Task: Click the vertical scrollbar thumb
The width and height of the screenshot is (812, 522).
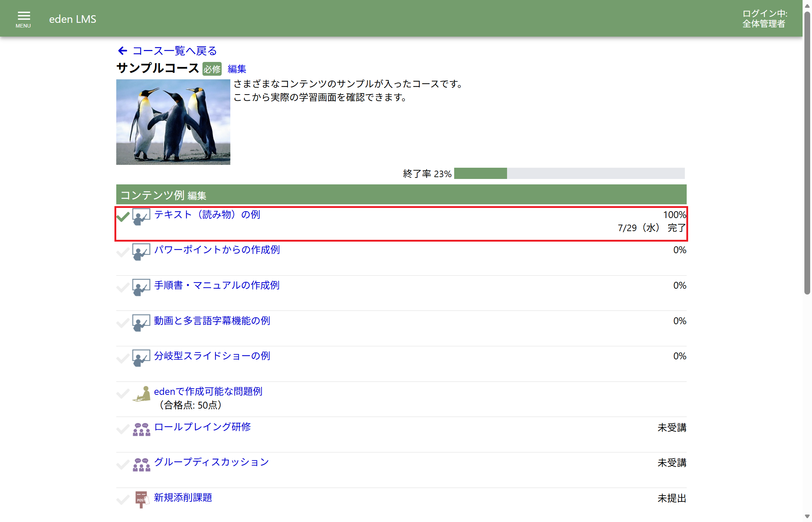Action: tap(807, 153)
